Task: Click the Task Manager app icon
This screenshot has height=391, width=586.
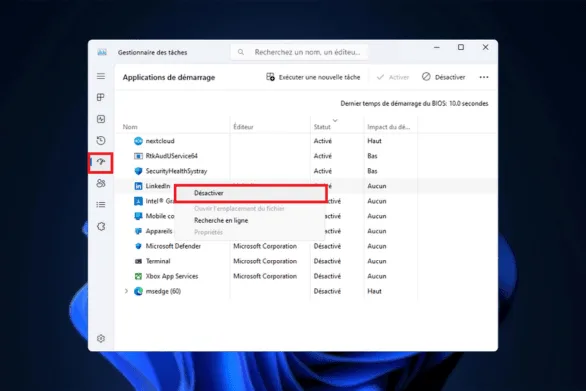Action: tap(102, 52)
